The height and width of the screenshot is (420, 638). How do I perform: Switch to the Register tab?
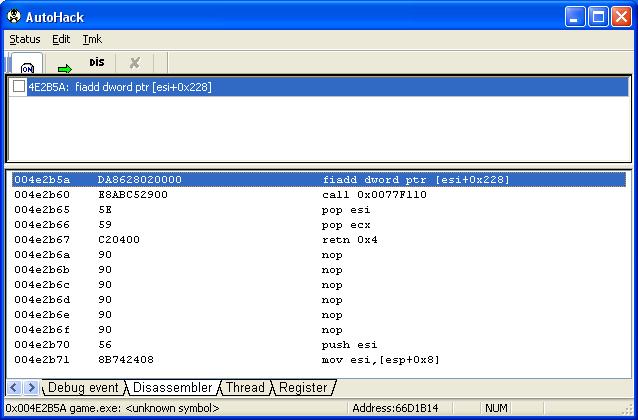click(303, 387)
